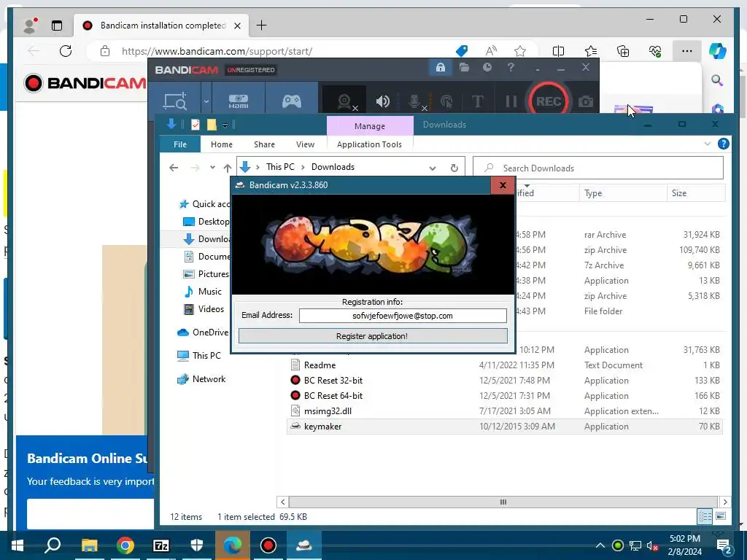The image size is (747, 560).
Task: Open Edge split screen icon
Action: click(558, 51)
